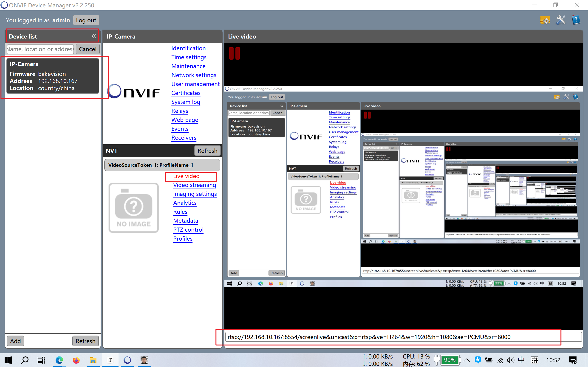Open application settings with the gear icon

[x=545, y=20]
